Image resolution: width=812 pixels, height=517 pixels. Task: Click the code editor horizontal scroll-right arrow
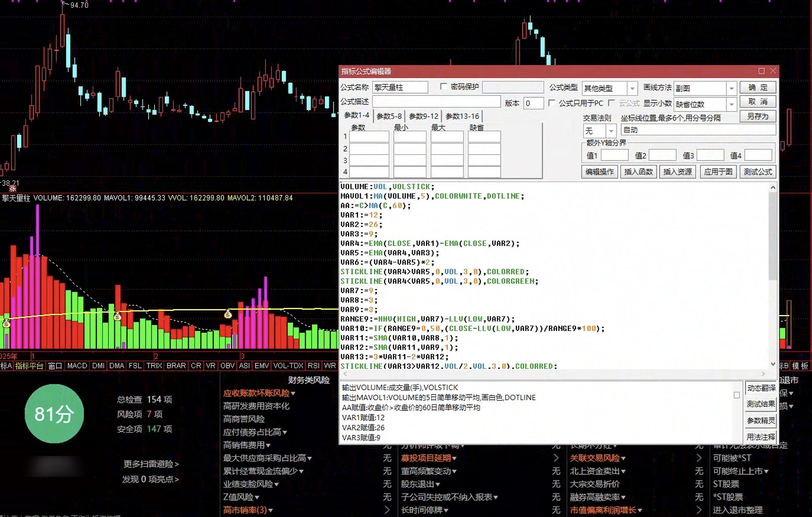[x=763, y=374]
